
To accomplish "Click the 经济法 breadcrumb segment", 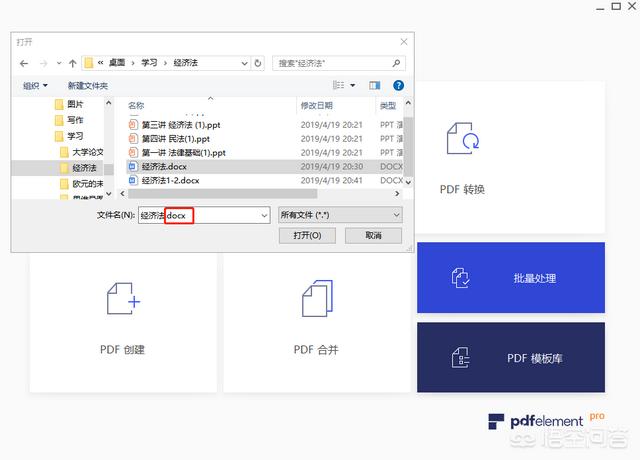I will click(186, 63).
